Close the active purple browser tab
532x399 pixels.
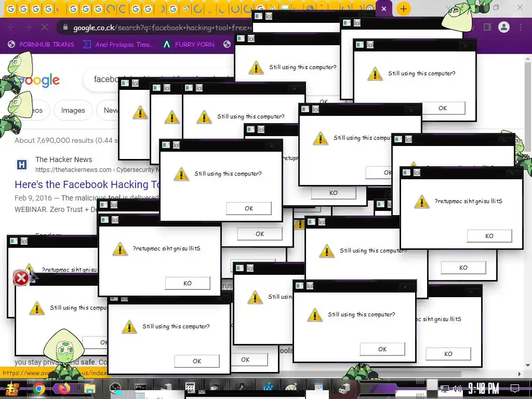pos(384,9)
